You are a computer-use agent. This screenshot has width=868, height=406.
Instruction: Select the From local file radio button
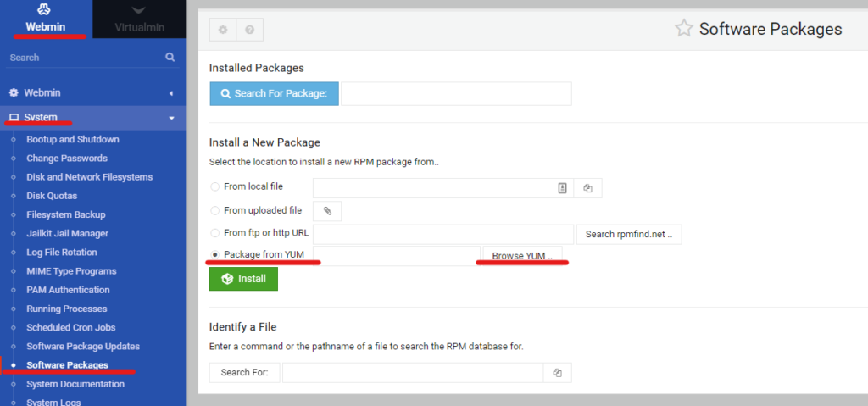coord(214,186)
